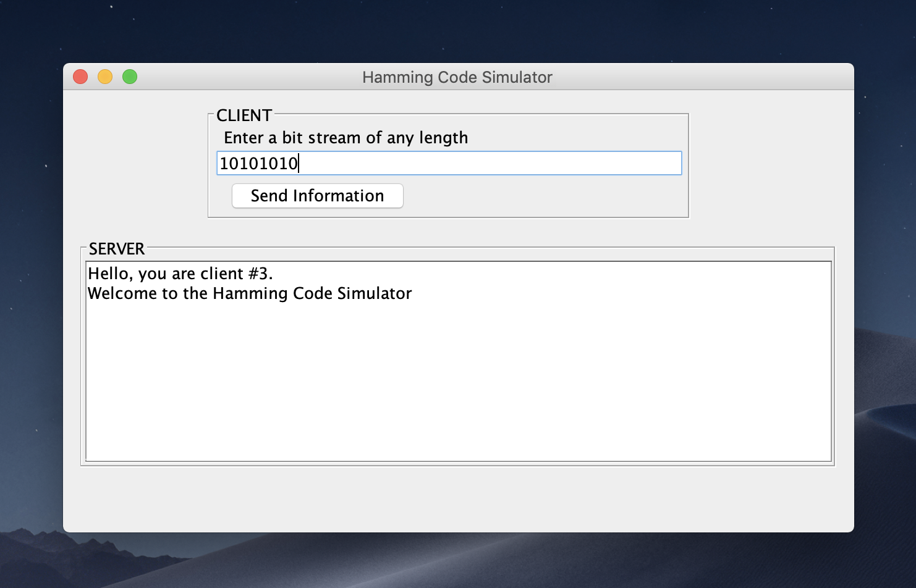Close the Hamming Code Simulator window
Image resolution: width=916 pixels, height=588 pixels.
tap(80, 77)
